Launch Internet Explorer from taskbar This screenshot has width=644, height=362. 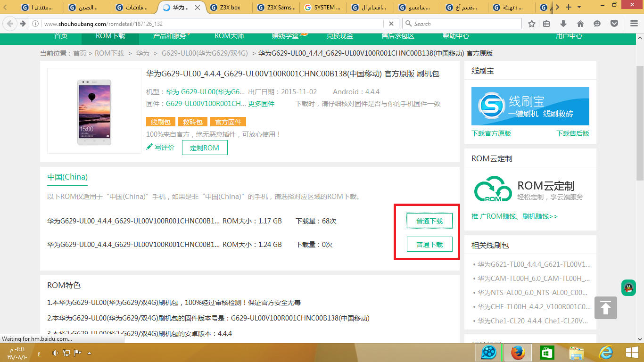[x=605, y=353]
